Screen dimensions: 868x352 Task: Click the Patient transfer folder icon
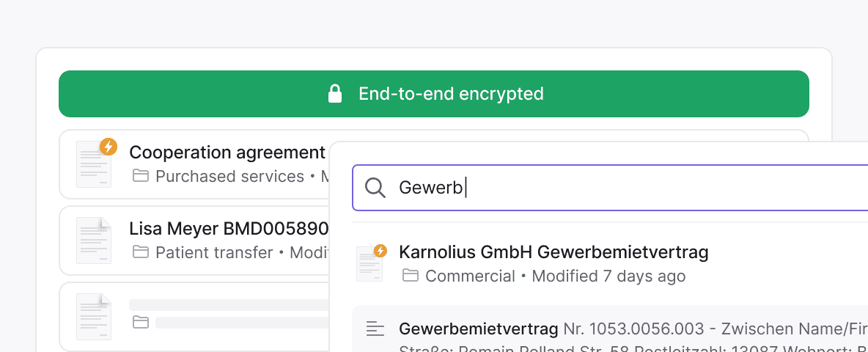coord(140,252)
